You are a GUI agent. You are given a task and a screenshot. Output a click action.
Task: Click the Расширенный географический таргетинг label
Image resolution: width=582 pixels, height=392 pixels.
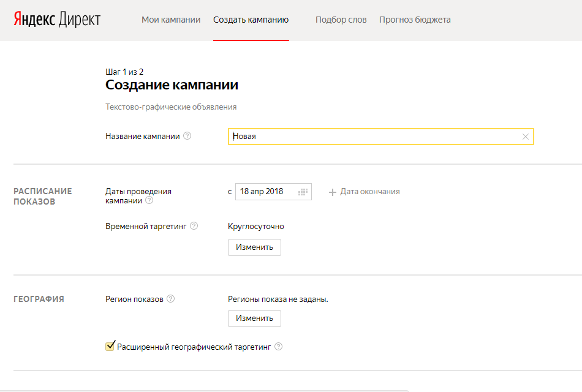pos(194,347)
